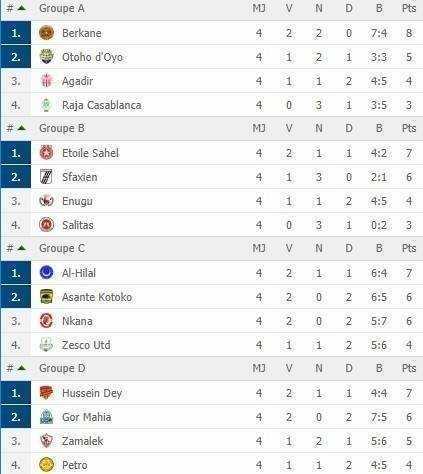The width and height of the screenshot is (423, 474).
Task: Open the Nkana team name link
Action: click(77, 321)
